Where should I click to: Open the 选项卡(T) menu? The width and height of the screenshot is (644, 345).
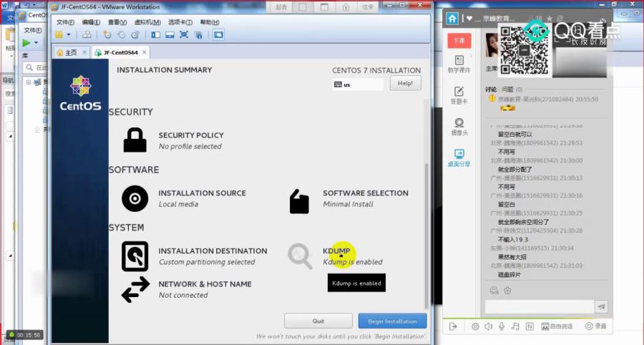[x=180, y=22]
